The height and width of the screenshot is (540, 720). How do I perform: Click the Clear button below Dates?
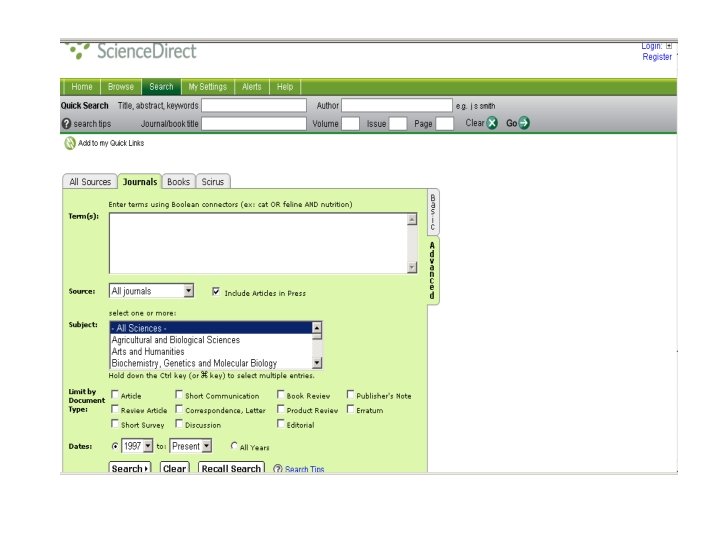click(174, 468)
